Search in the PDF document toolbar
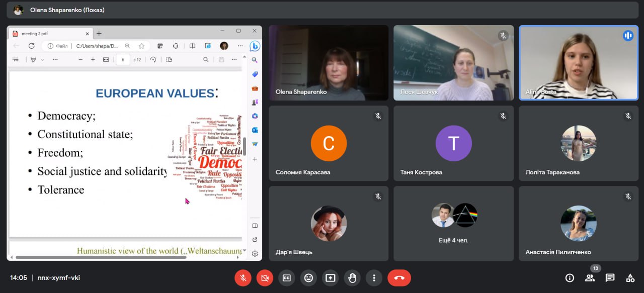The height and width of the screenshot is (293, 644). 206,59
